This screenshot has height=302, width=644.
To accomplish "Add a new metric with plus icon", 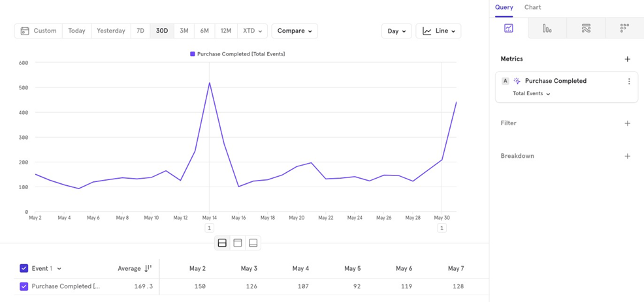I will click(x=627, y=59).
